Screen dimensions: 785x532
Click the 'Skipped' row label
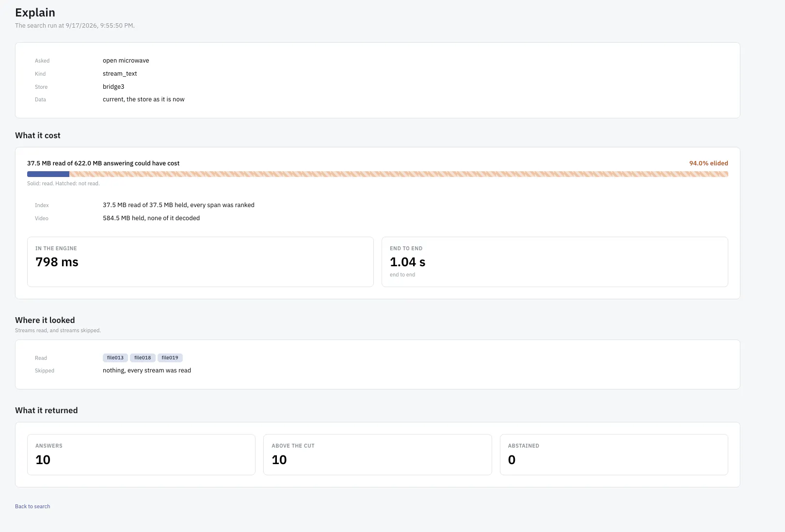pos(45,371)
